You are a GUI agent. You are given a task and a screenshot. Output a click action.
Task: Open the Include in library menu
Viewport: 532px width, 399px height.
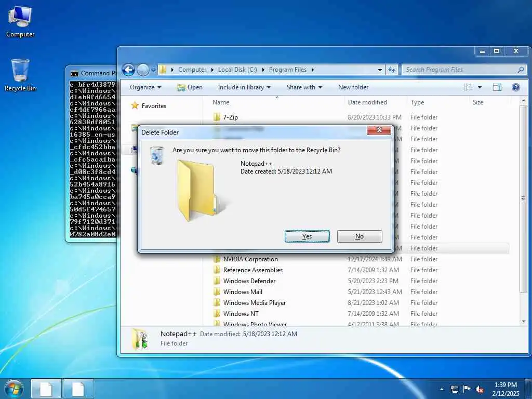(244, 87)
